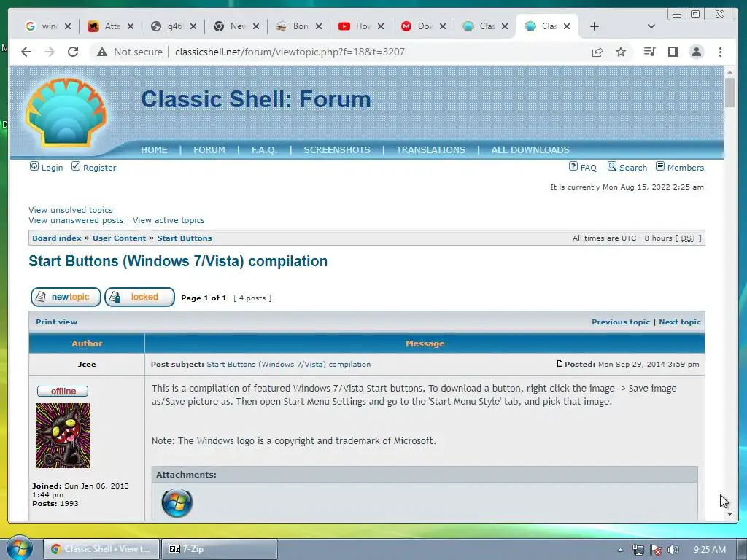Go back with the browser back arrow

(x=26, y=52)
